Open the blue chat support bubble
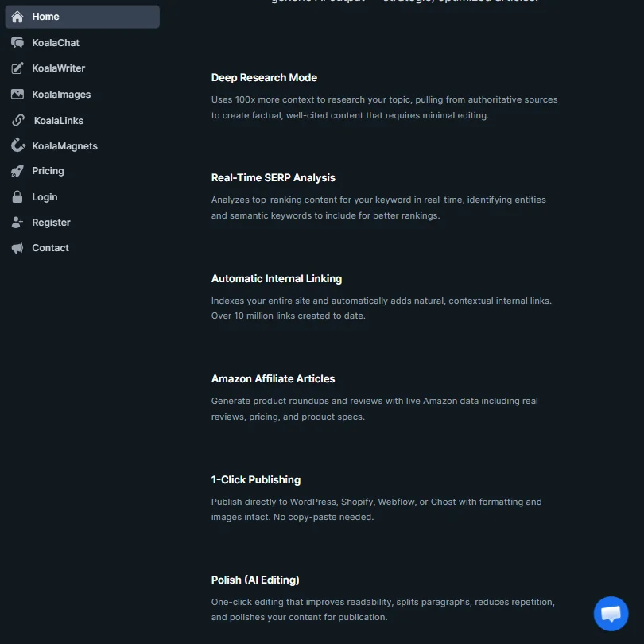Screen dimensions: 644x644 (x=611, y=614)
